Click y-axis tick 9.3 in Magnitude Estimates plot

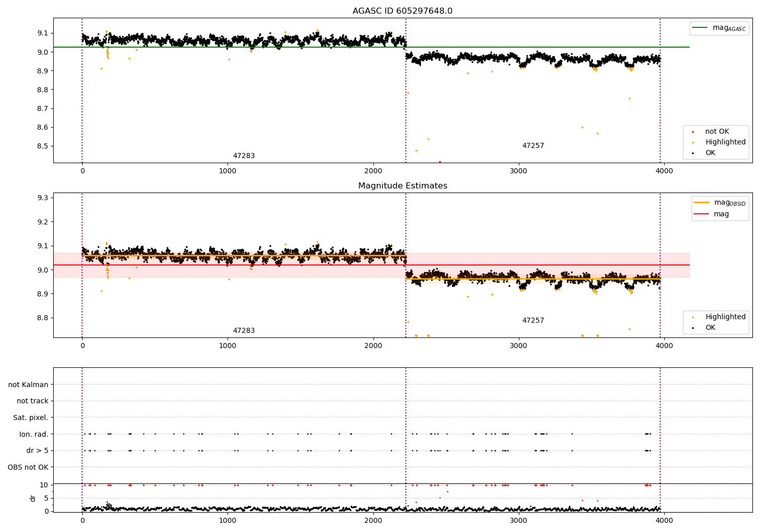[x=43, y=198]
